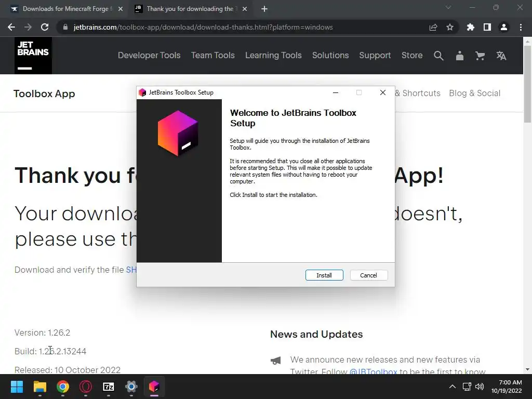Screen dimensions: 532x399
Task: Open Team Tools menu
Action: 212,55
